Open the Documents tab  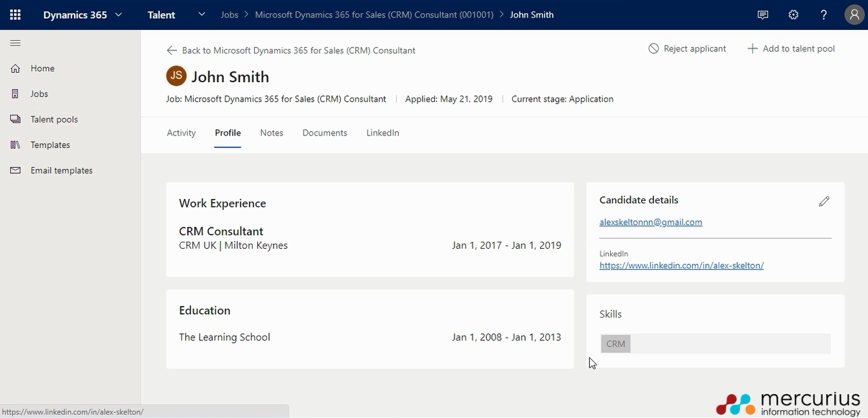click(x=325, y=133)
